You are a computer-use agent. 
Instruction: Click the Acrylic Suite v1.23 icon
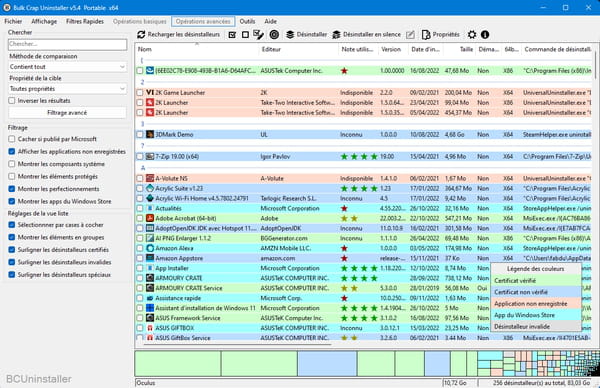tap(150, 189)
